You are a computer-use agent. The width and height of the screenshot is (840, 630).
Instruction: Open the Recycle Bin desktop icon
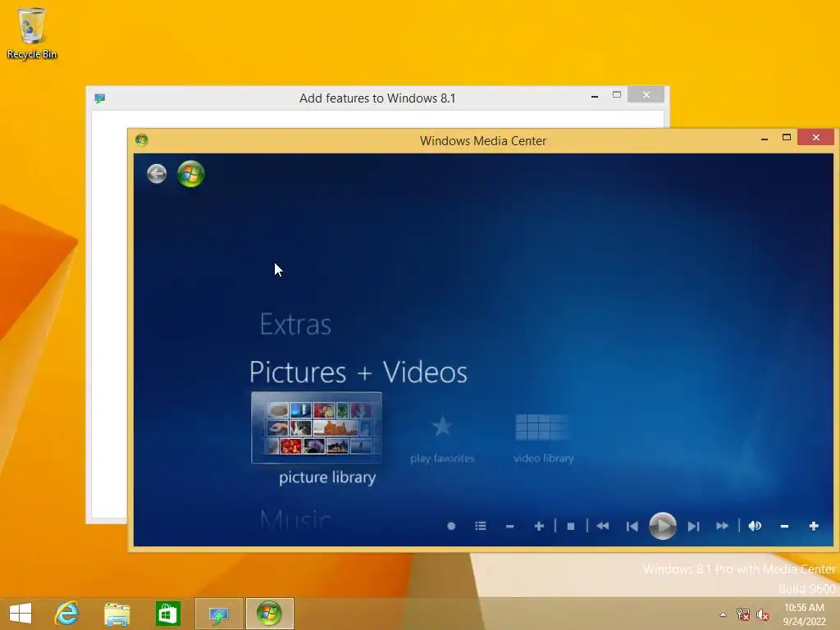pos(32,33)
